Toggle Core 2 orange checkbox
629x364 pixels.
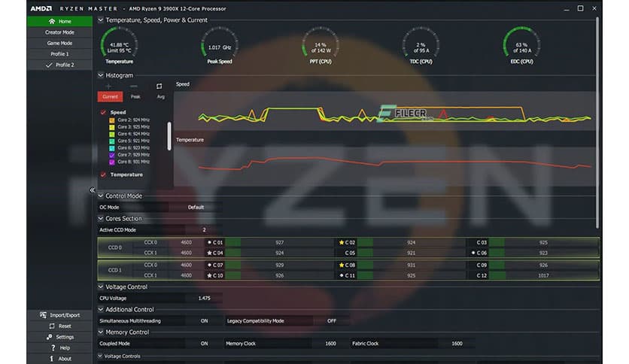(112, 120)
